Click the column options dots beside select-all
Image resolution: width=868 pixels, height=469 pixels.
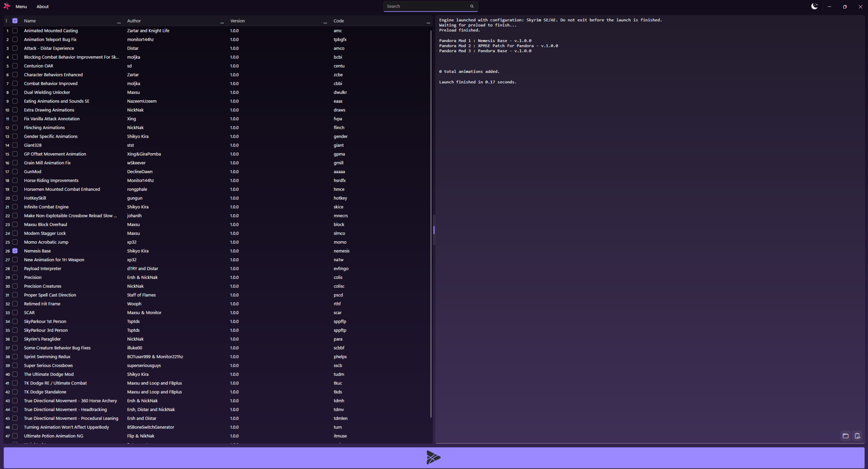coord(6,21)
